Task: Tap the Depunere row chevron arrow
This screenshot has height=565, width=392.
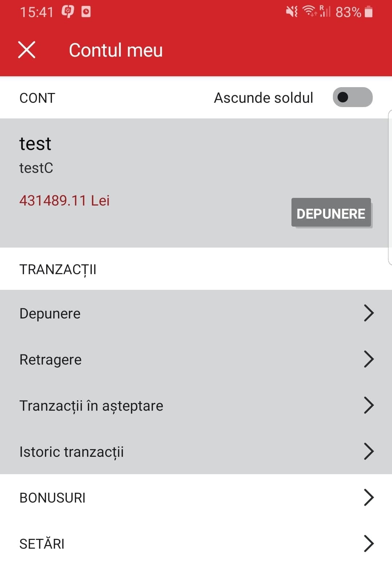Action: (x=368, y=313)
